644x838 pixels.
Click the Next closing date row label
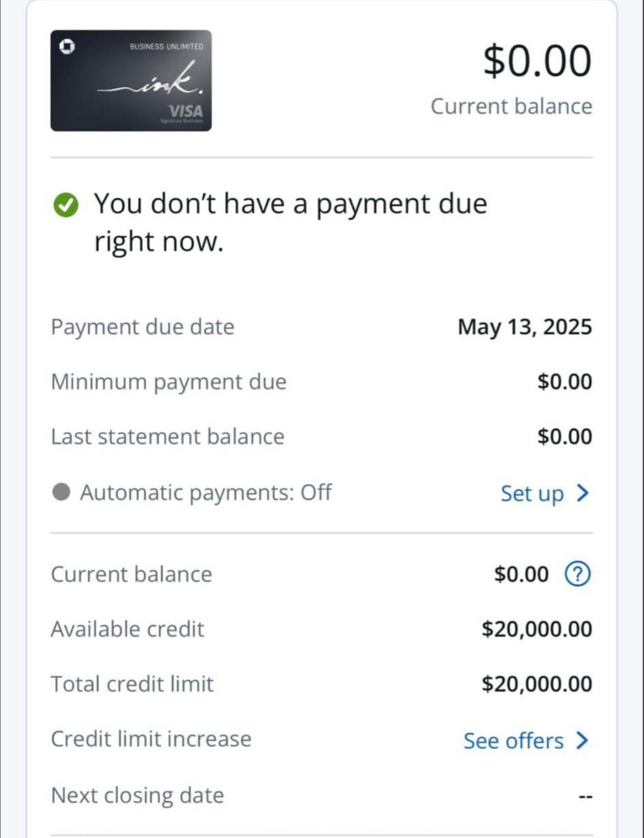tap(138, 796)
